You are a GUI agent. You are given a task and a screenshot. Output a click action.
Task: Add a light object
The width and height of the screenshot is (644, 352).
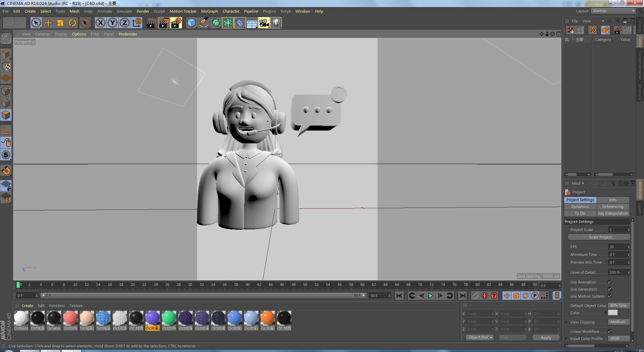(x=276, y=23)
